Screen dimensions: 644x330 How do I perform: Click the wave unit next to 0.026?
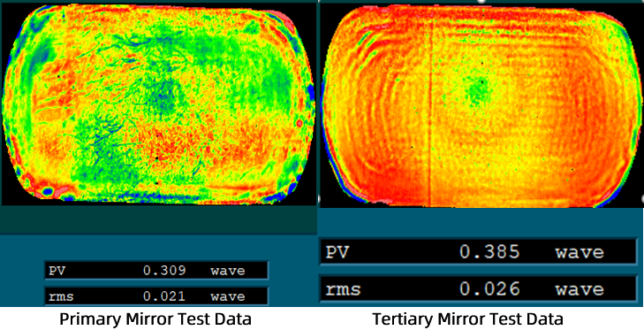pyautogui.click(x=580, y=289)
